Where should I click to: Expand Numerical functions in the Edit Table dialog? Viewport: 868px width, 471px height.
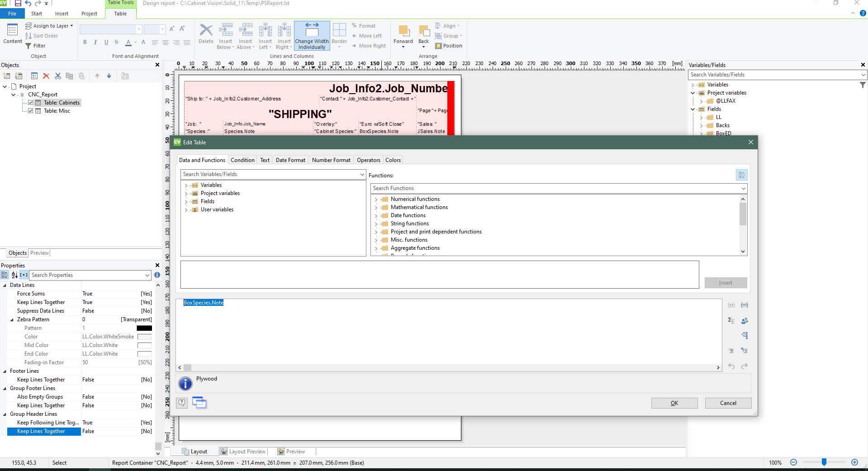pos(377,199)
